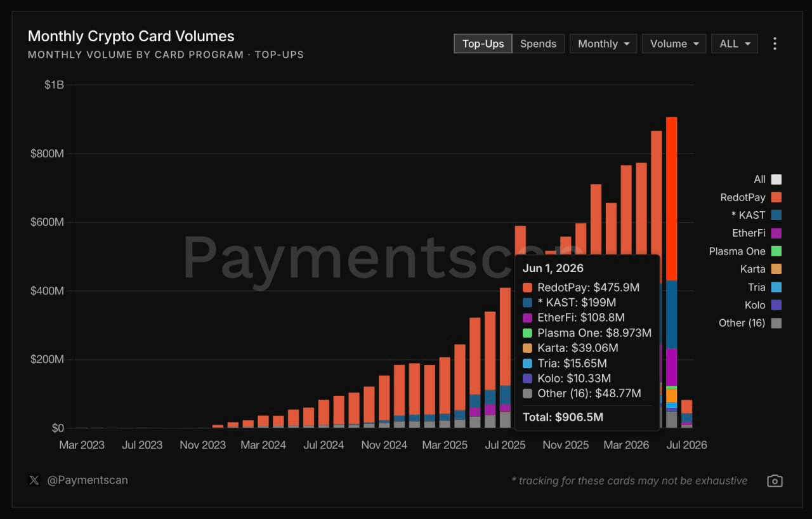Click the Karta legend square

pyautogui.click(x=776, y=269)
